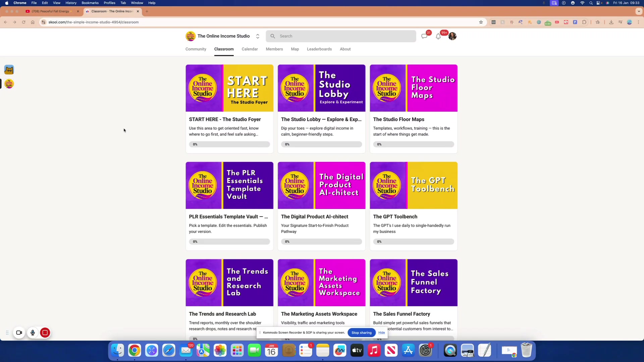Toggle the recorder microphone

33,333
